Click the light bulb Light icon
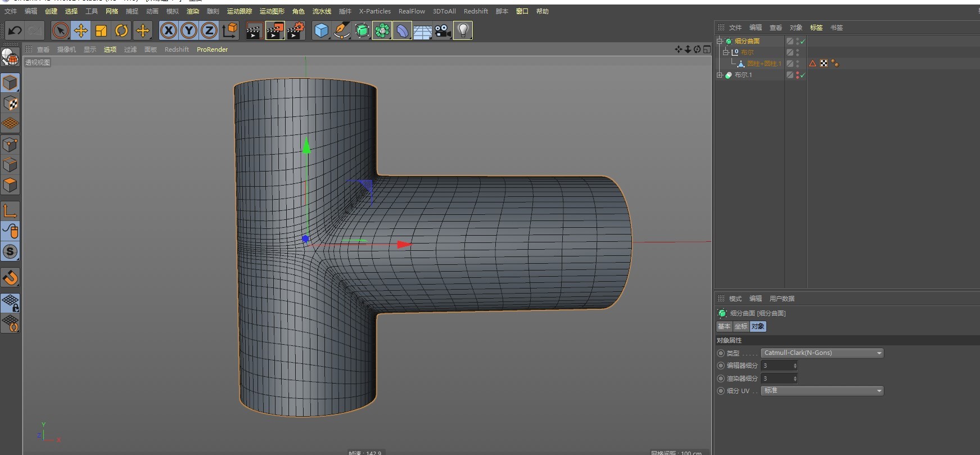This screenshot has height=455, width=980. [463, 30]
